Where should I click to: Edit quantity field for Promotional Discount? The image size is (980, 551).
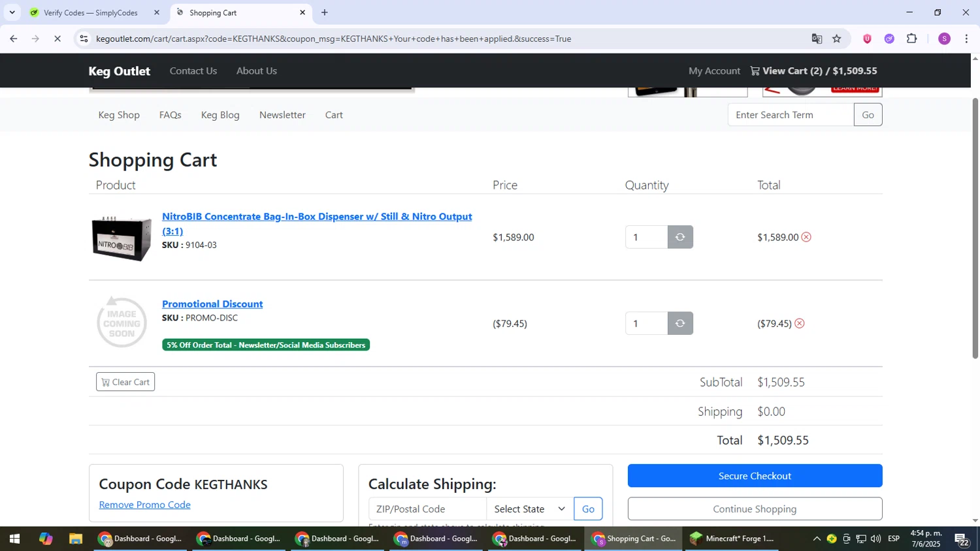tap(646, 323)
